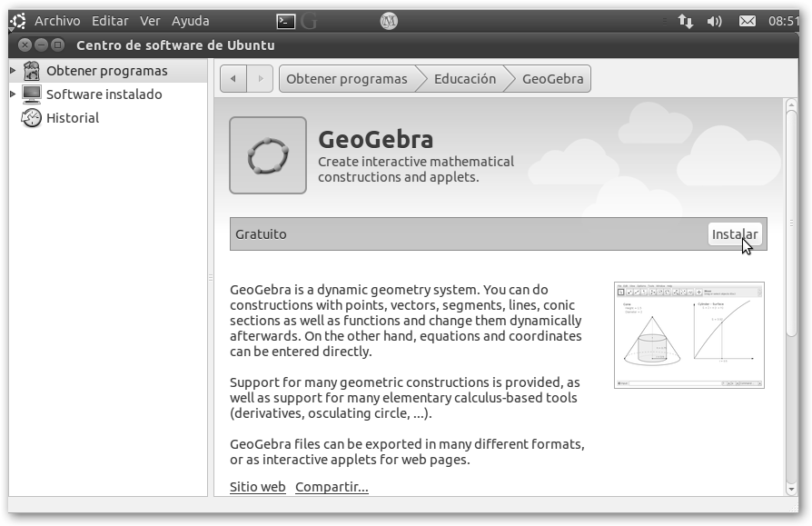This screenshot has height=526, width=812.
Task: Go back with the left navigation arrow
Action: 233,79
